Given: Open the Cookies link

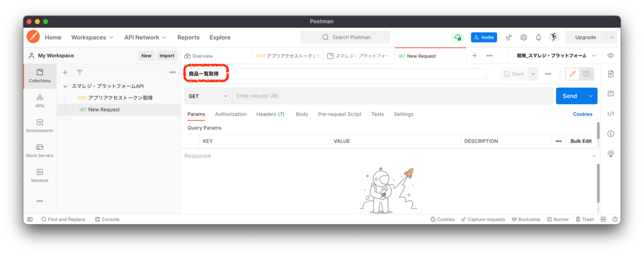Looking at the screenshot, I should point(583,114).
